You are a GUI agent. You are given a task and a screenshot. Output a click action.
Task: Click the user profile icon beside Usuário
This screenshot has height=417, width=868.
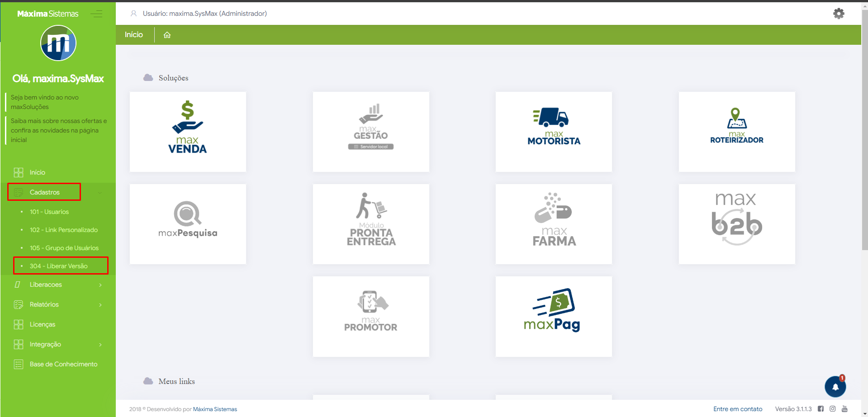[x=133, y=14]
